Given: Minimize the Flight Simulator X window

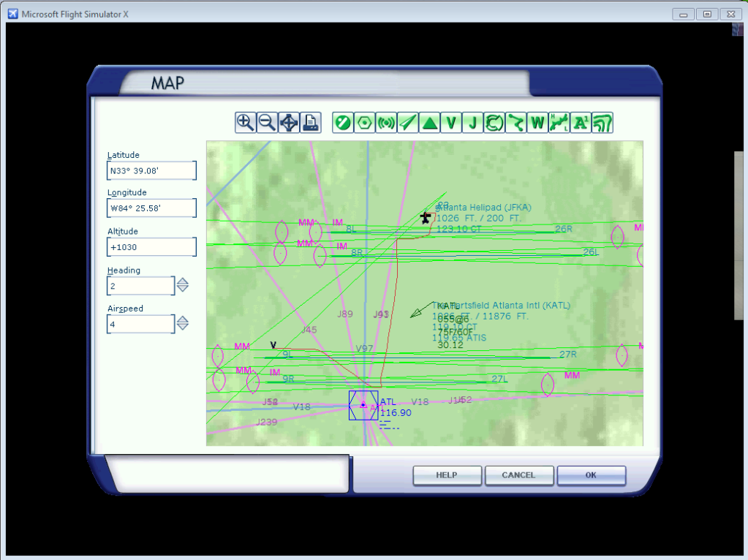Looking at the screenshot, I should pos(683,15).
